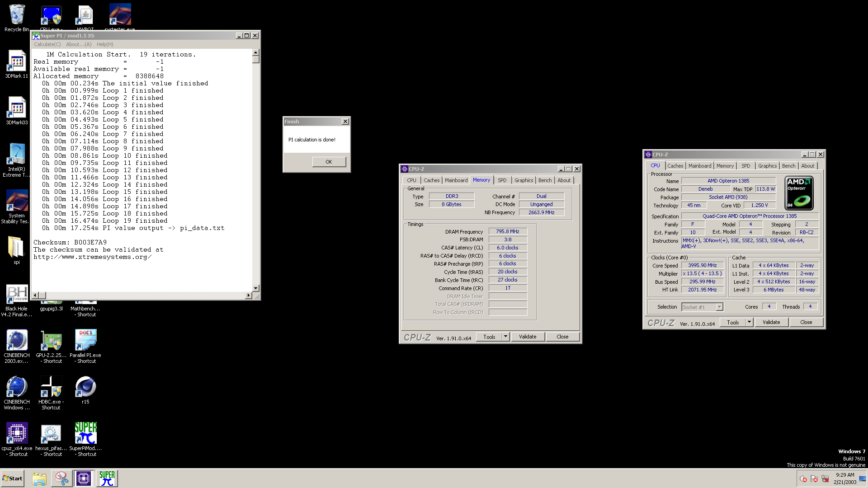868x488 pixels.
Task: Open About tab in Memory CPU-Z window
Action: [x=564, y=180]
